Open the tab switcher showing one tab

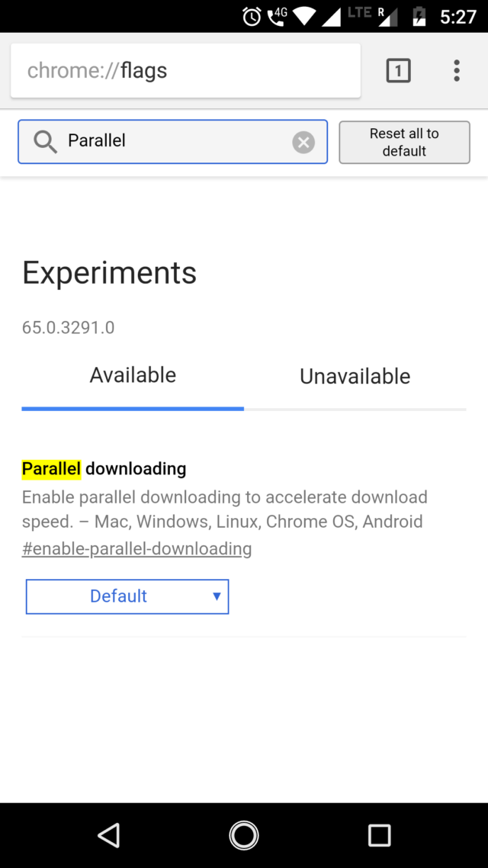tap(398, 70)
